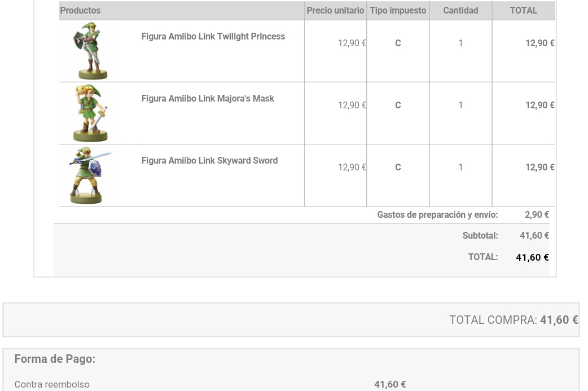
Task: Open 'Figura Amiibo Link Twilight Princess' product name
Action: pyautogui.click(x=213, y=37)
